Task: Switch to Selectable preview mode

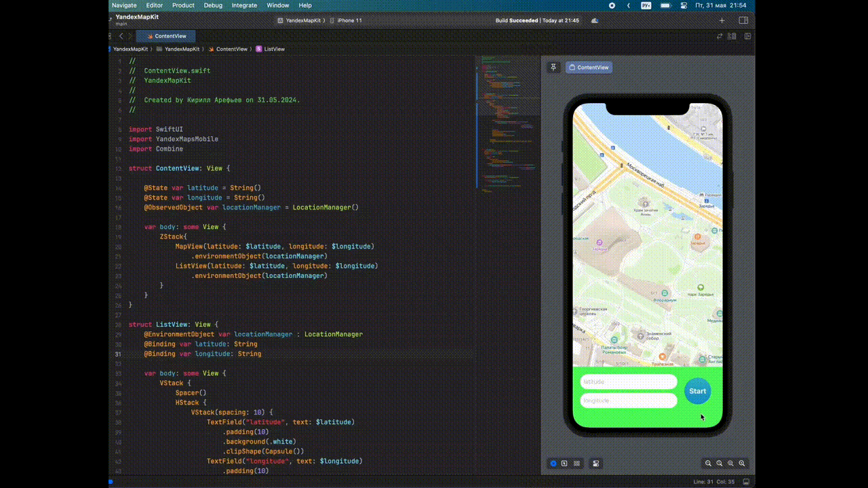Action: click(564, 464)
